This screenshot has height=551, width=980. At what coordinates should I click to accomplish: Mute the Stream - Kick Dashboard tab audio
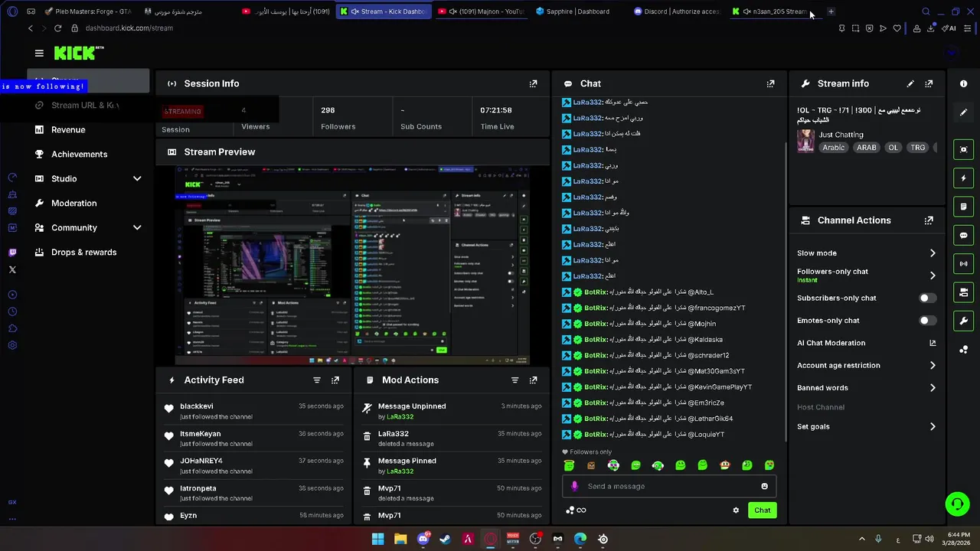point(354,11)
